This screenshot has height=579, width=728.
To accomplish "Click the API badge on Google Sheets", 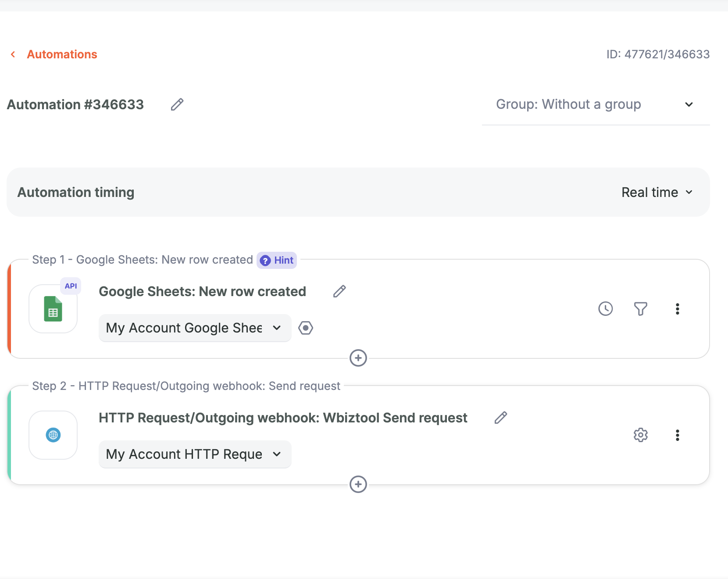I will coord(71,286).
